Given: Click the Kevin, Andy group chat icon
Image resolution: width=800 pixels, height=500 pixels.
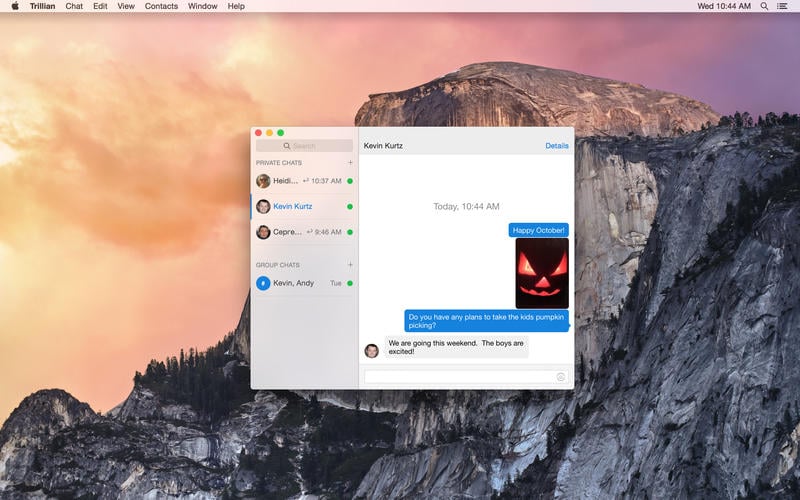Looking at the screenshot, I should (x=263, y=283).
